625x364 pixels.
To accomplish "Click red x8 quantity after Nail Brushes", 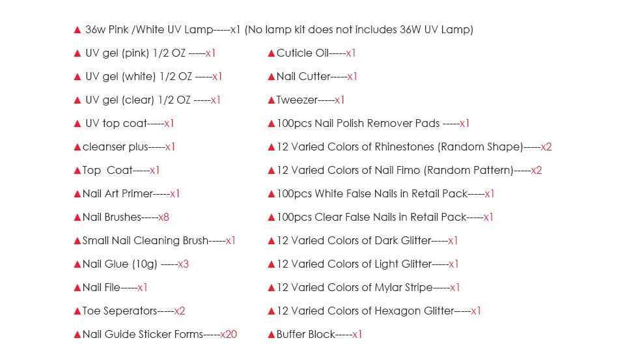I will coord(163,217).
